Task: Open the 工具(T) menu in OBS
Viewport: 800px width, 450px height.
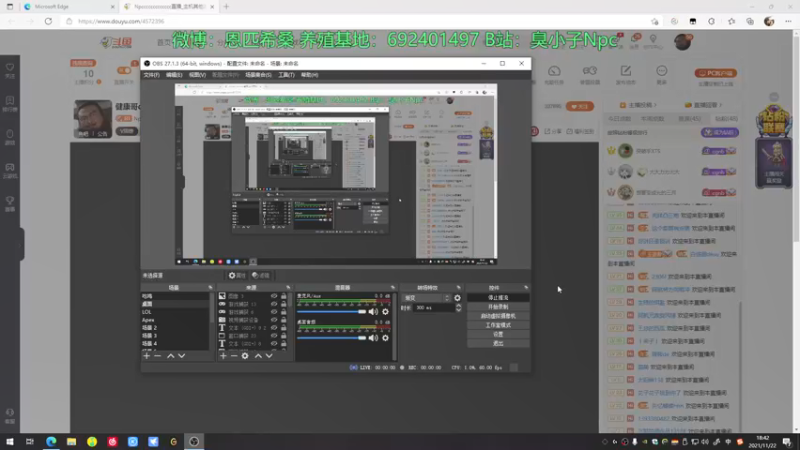Action: coord(286,75)
